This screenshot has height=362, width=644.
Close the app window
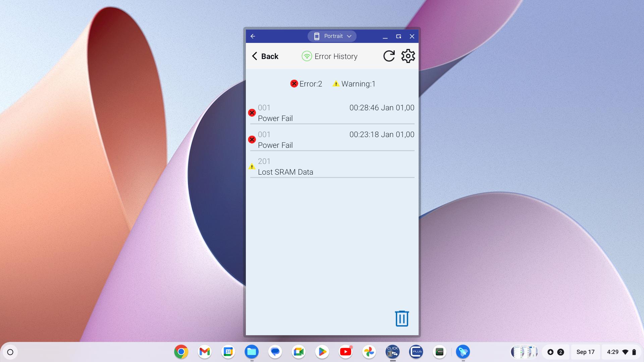[412, 36]
